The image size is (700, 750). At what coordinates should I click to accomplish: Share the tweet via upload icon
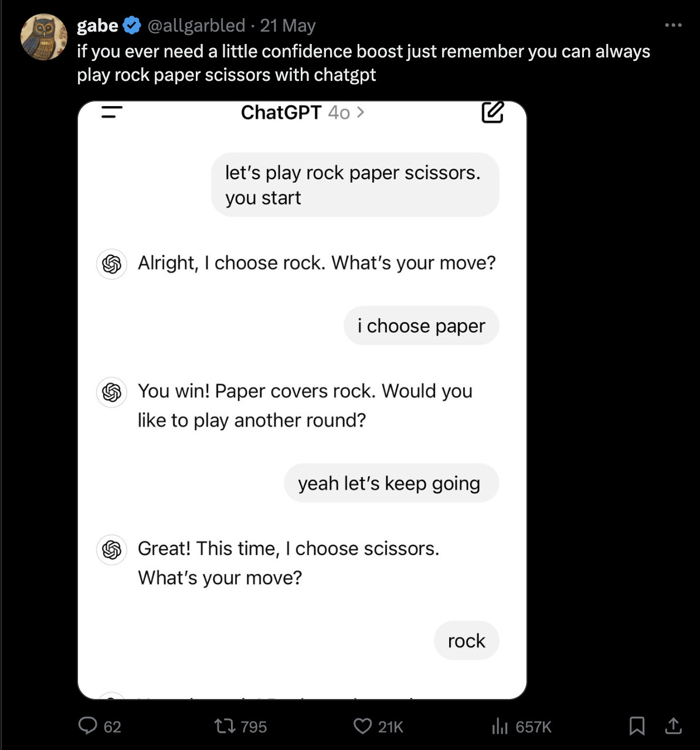point(674,726)
